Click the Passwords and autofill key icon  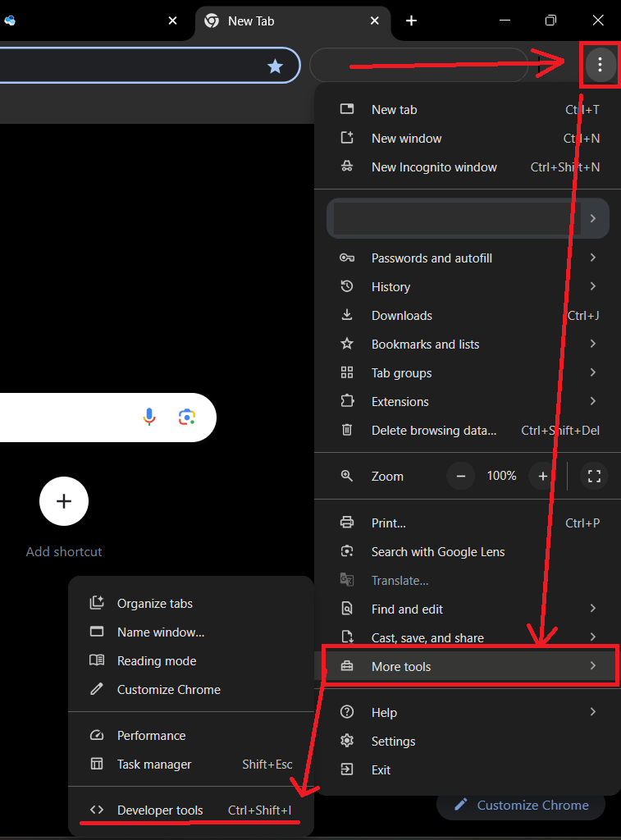[x=347, y=258]
